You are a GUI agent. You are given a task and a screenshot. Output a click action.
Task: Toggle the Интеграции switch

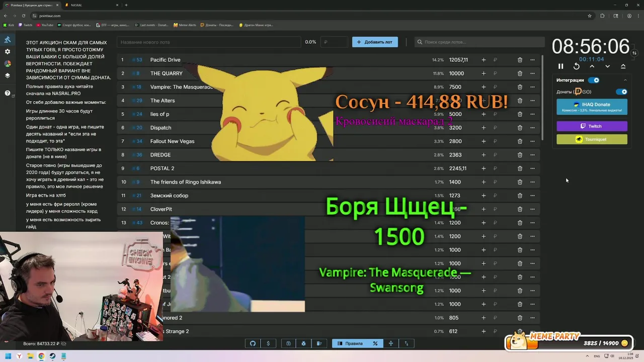[594, 80]
